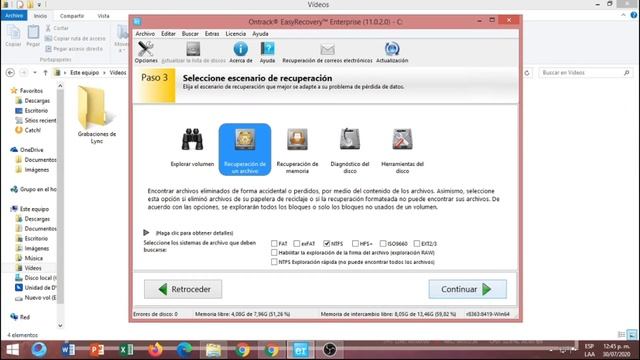The height and width of the screenshot is (360, 640).
Task: Open Word from the taskbar
Action: [68, 349]
